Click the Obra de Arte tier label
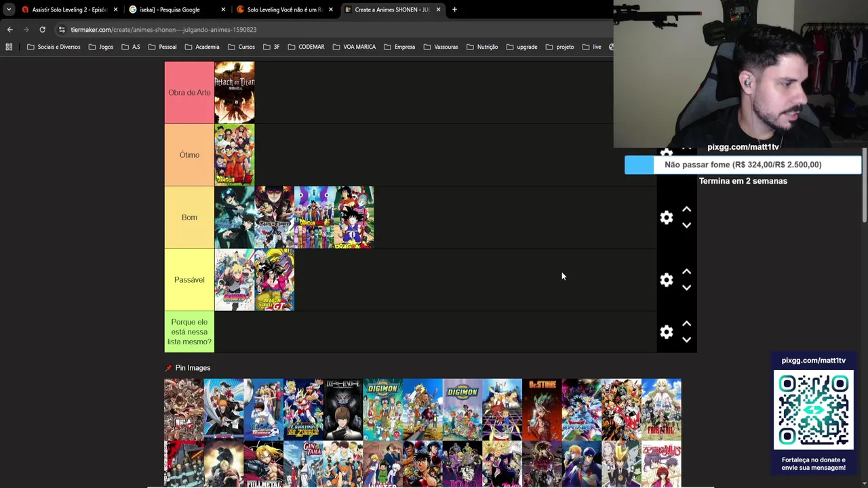Viewport: 868px width, 488px height. coord(189,92)
